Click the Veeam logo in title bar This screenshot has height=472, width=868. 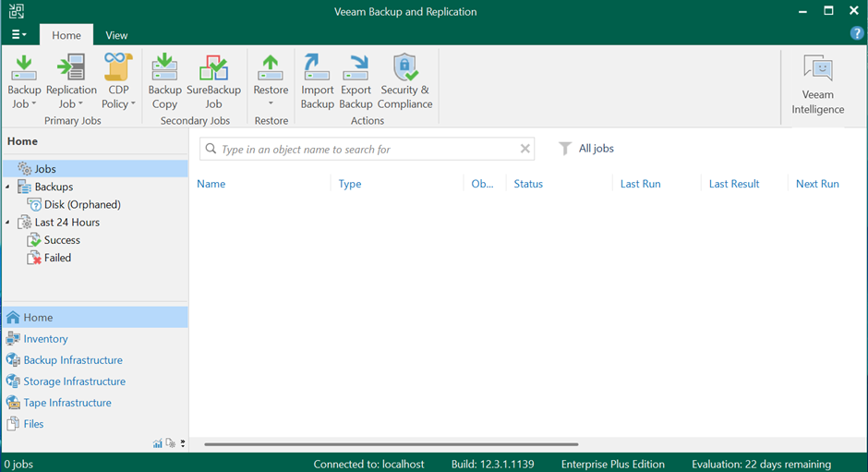coord(16,10)
